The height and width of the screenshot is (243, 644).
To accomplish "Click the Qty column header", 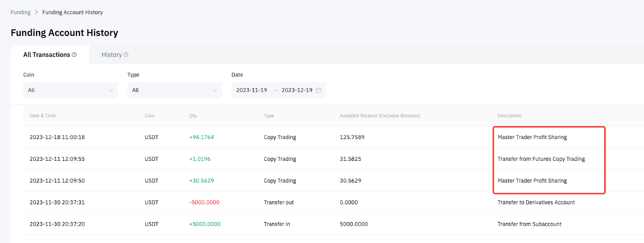I will pyautogui.click(x=193, y=116).
